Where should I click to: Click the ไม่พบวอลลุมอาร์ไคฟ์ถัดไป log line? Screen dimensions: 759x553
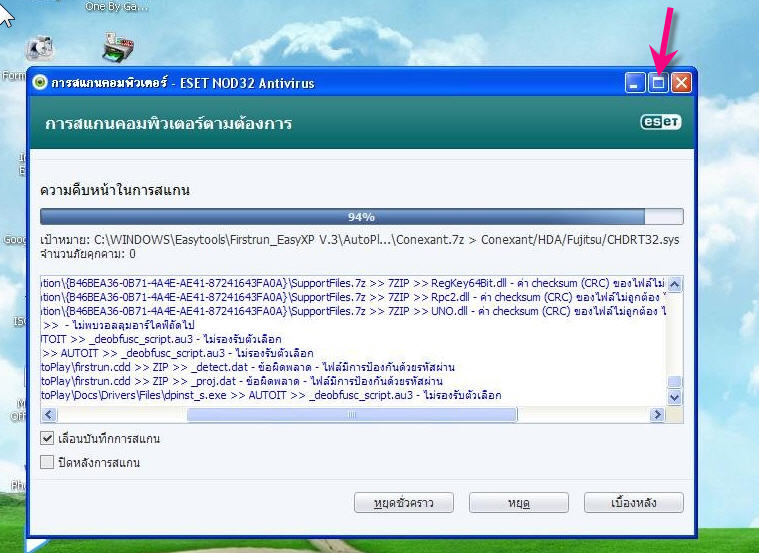pos(118,325)
